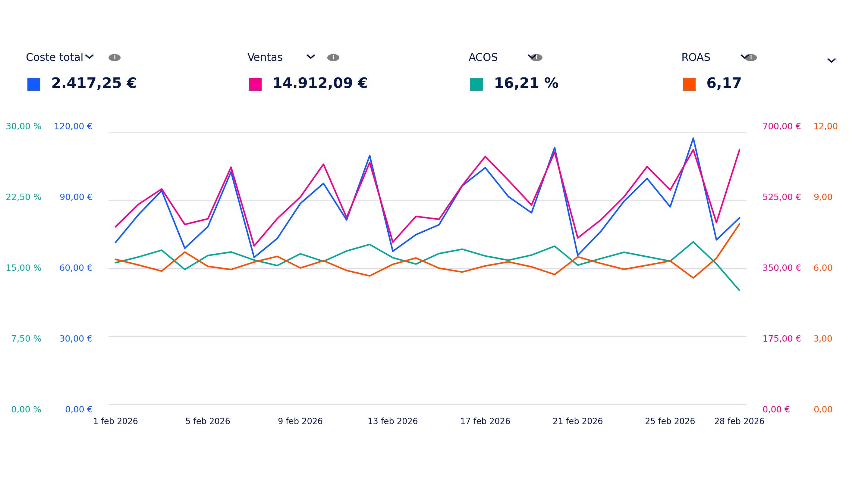This screenshot has height=488, width=868.
Task: Click the 120,00 € cost axis label
Action: click(73, 126)
